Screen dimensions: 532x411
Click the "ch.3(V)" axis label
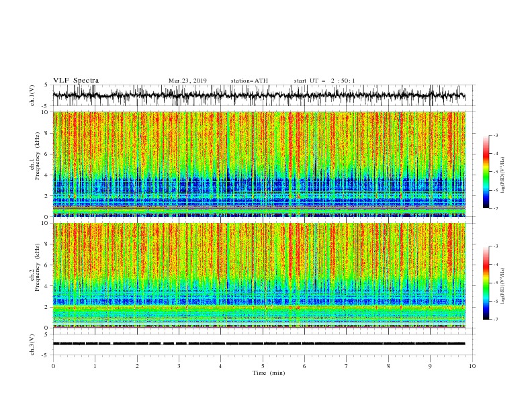[32, 345]
